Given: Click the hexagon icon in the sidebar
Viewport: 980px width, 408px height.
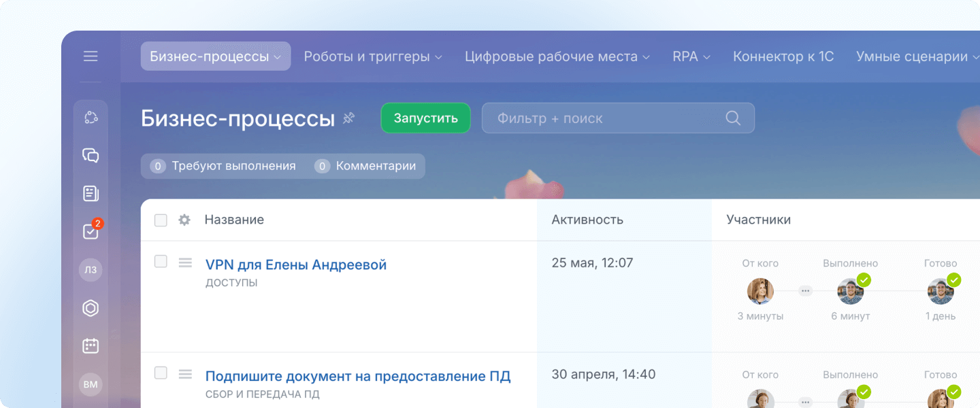Looking at the screenshot, I should (x=91, y=308).
